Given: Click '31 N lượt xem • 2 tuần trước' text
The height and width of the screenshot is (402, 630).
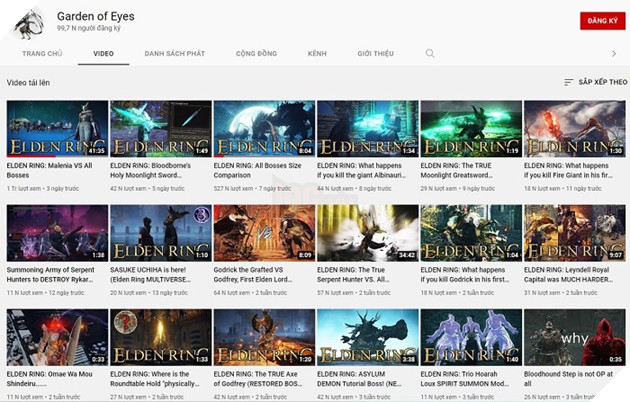Looking at the screenshot, I should tap(560, 293).
